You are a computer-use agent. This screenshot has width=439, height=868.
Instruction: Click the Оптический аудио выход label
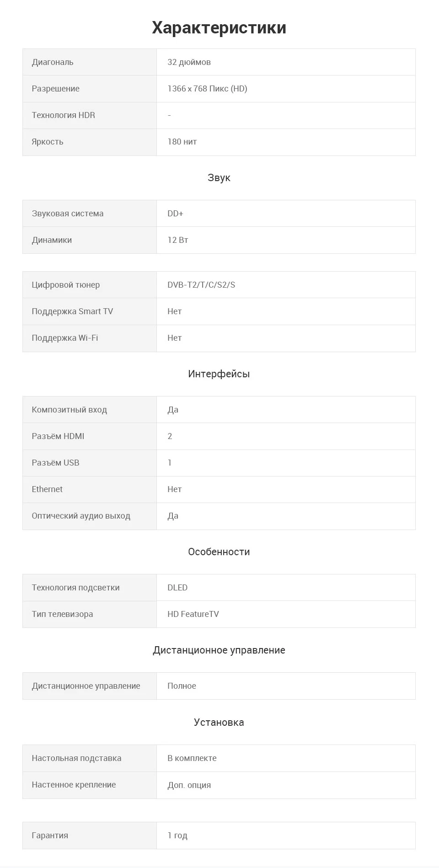[81, 516]
